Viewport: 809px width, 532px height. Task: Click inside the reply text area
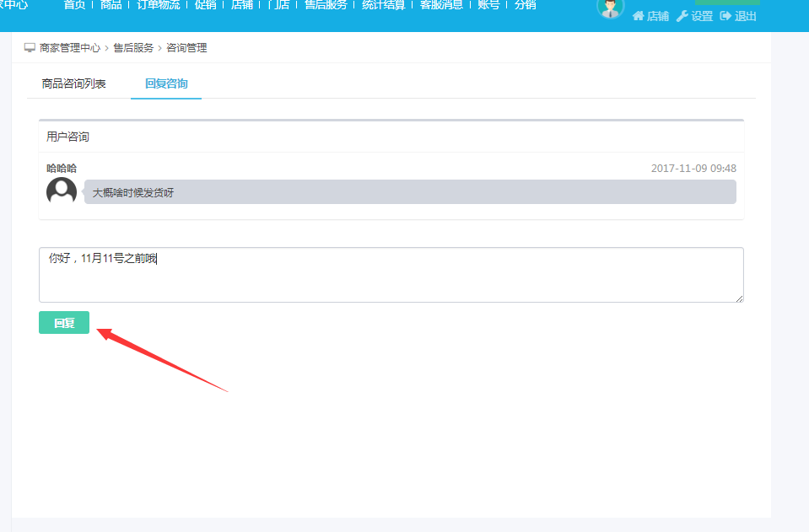391,275
